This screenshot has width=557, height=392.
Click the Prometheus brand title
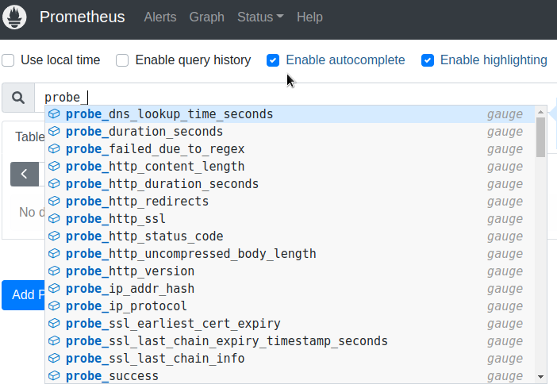[82, 17]
